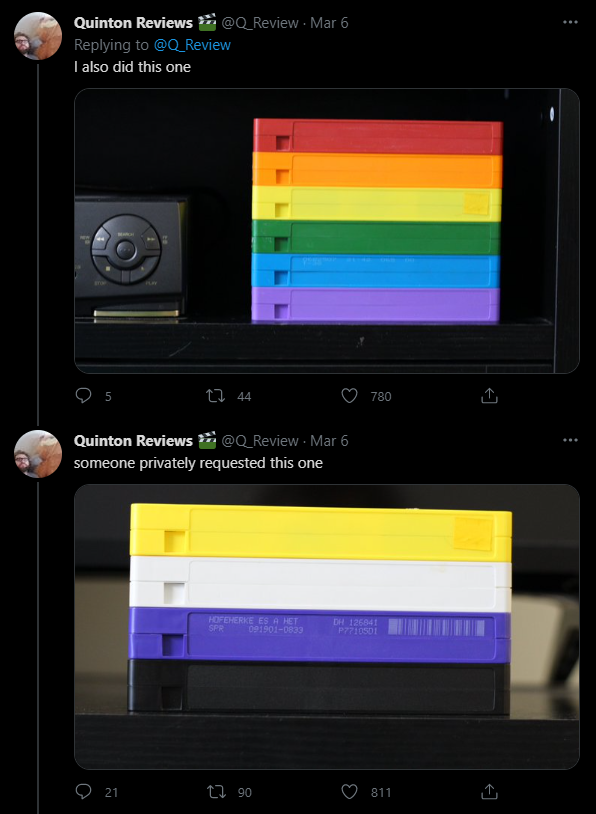Like the rainbow VHS tapes tweet
This screenshot has height=814, width=596.
(x=349, y=396)
